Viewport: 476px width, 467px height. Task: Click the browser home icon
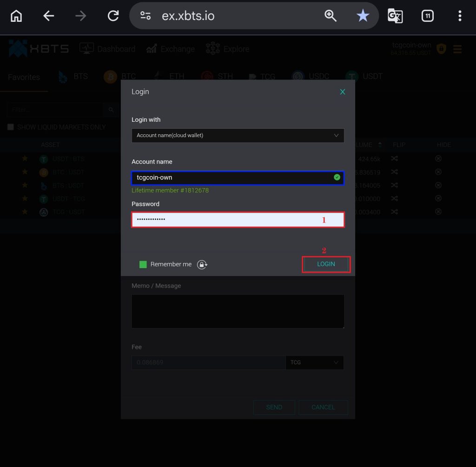pyautogui.click(x=16, y=16)
